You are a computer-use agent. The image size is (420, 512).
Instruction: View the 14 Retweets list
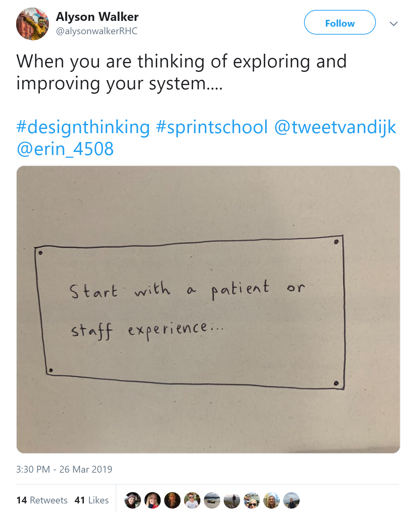pos(42,500)
